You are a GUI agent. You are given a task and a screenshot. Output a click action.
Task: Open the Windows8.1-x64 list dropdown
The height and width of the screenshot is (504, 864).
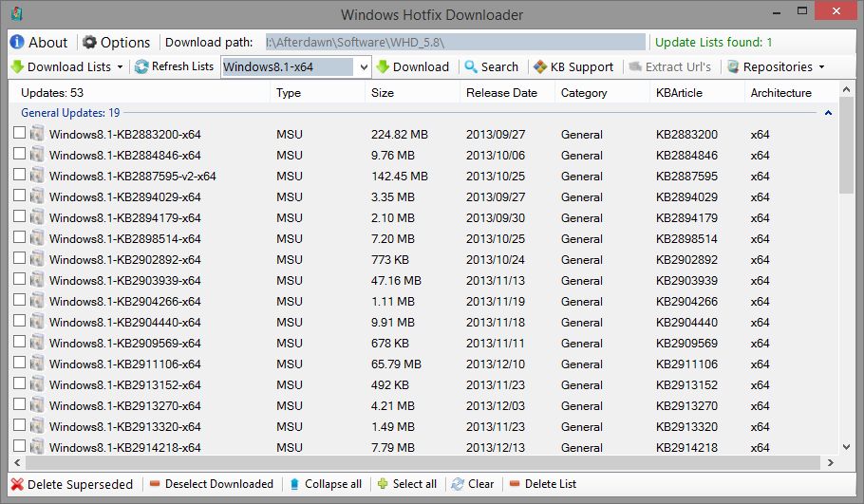click(x=364, y=67)
